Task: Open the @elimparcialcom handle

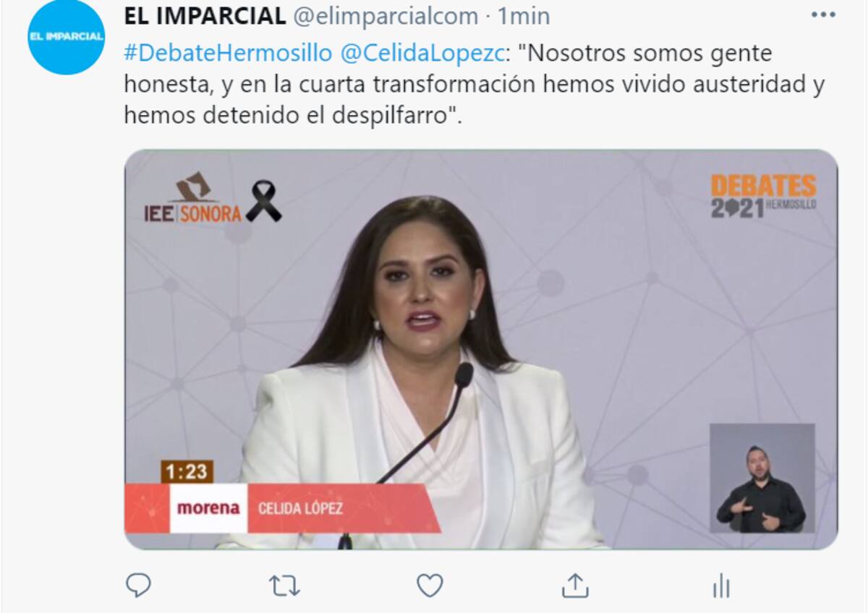Action: [x=386, y=16]
